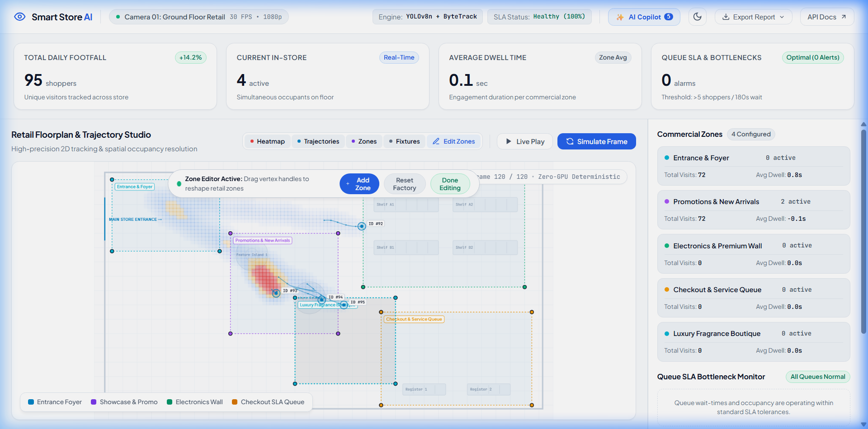Viewport: 868px width, 429px height.
Task: Click the download icon in Export Report
Action: click(726, 17)
